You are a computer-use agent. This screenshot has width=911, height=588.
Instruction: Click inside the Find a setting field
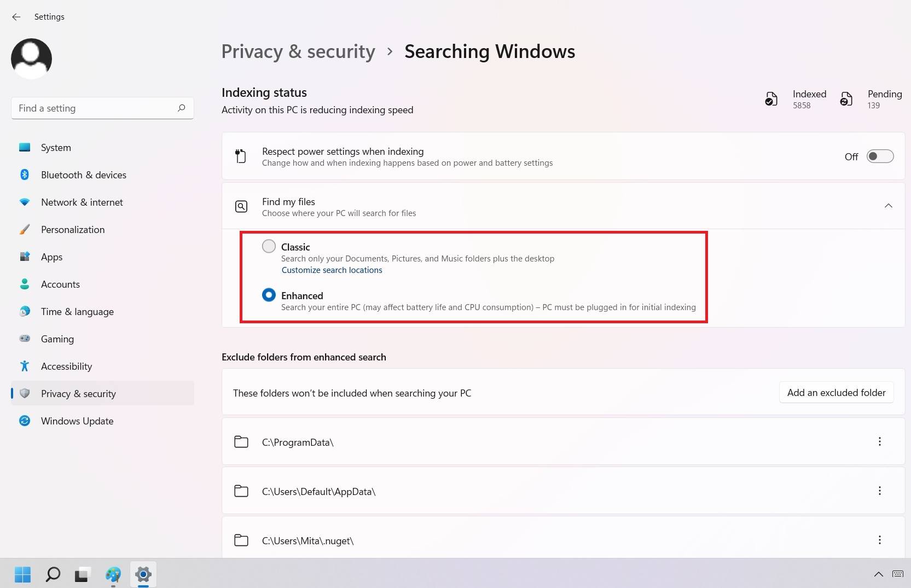[88, 108]
